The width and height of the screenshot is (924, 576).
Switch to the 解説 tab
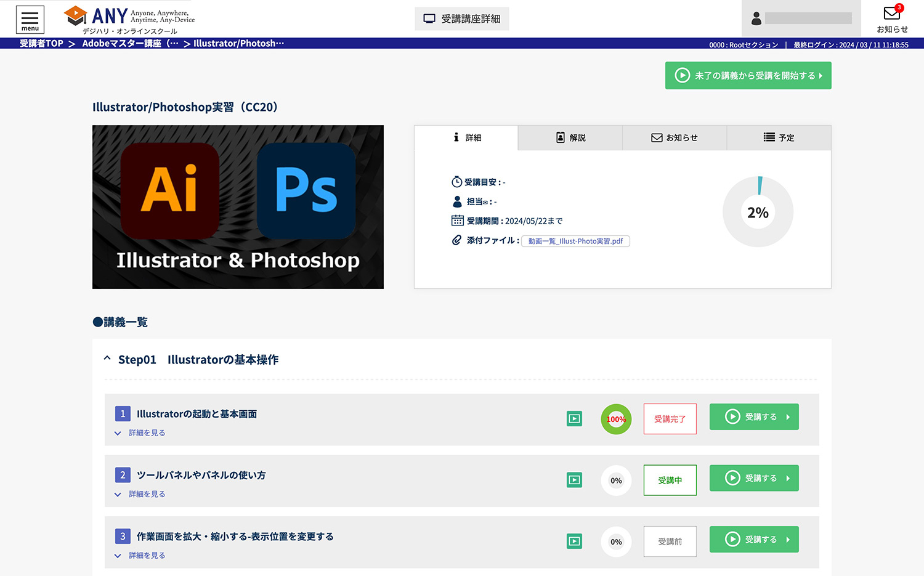click(x=570, y=138)
